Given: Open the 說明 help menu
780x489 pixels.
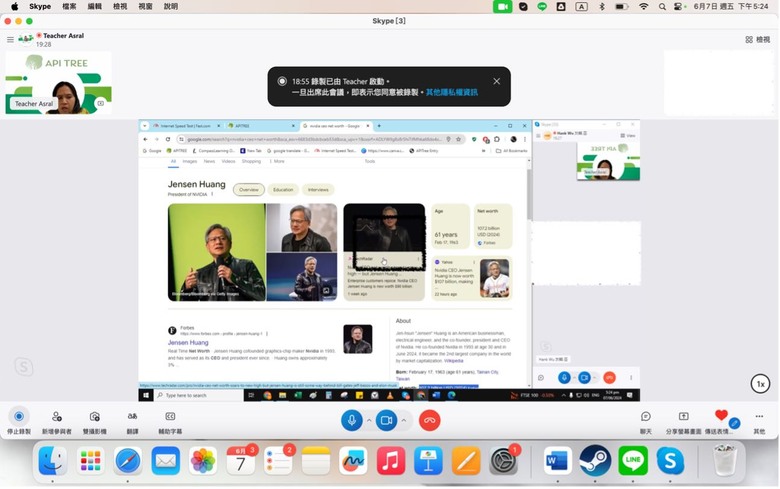Looking at the screenshot, I should pyautogui.click(x=171, y=6).
